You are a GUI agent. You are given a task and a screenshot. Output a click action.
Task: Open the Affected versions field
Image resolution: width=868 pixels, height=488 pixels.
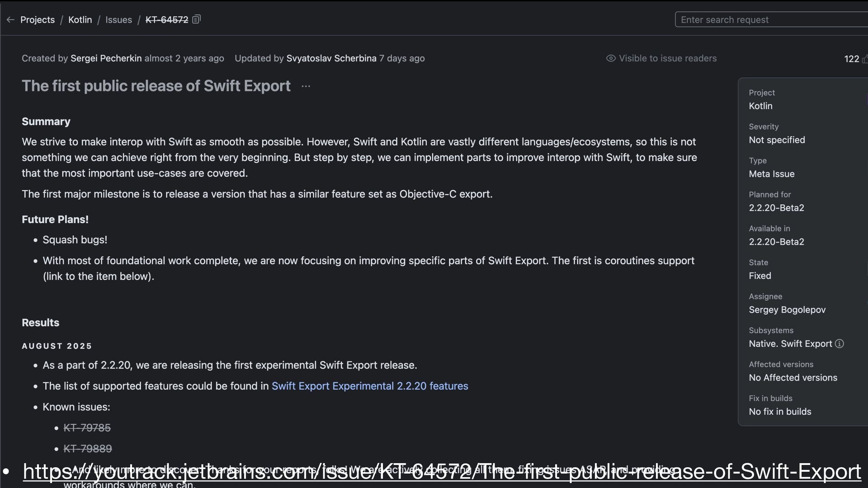pos(793,377)
